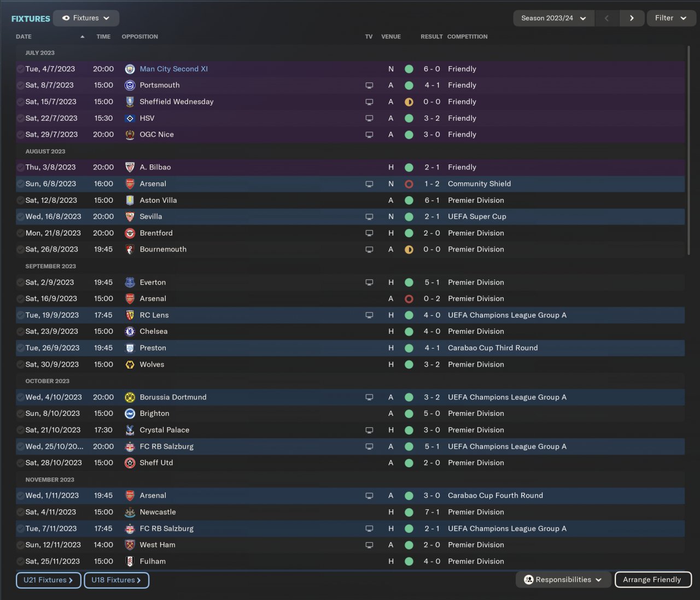The width and height of the screenshot is (700, 600).
Task: Click the Fulham club badge
Action: [x=130, y=561]
